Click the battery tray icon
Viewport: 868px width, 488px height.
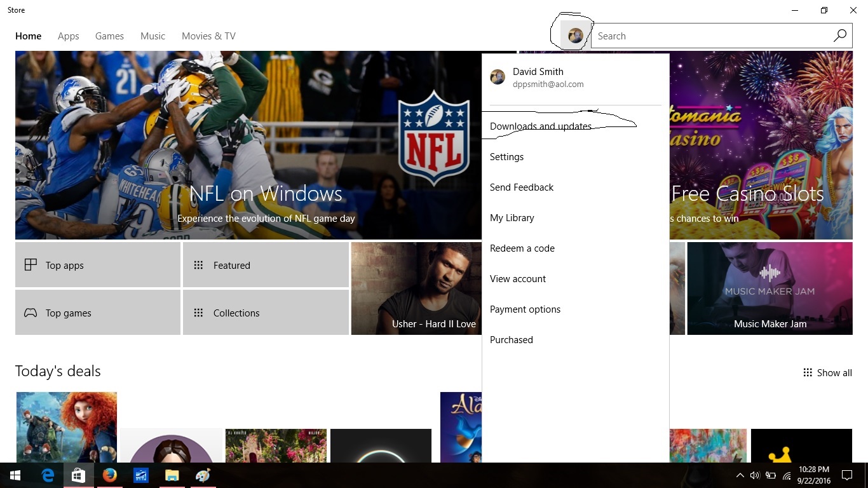point(771,475)
